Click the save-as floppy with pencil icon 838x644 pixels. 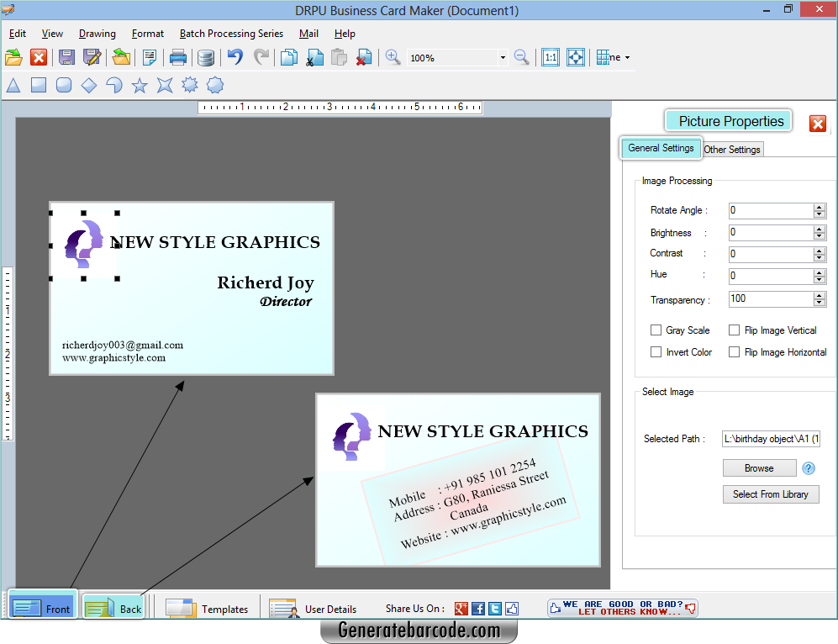(92, 57)
